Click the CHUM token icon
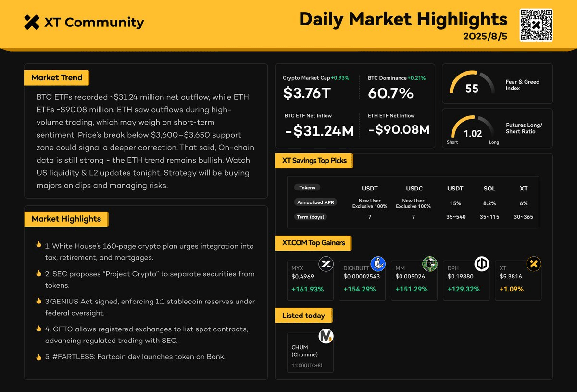Viewport: 577px width, 392px height. point(326,336)
